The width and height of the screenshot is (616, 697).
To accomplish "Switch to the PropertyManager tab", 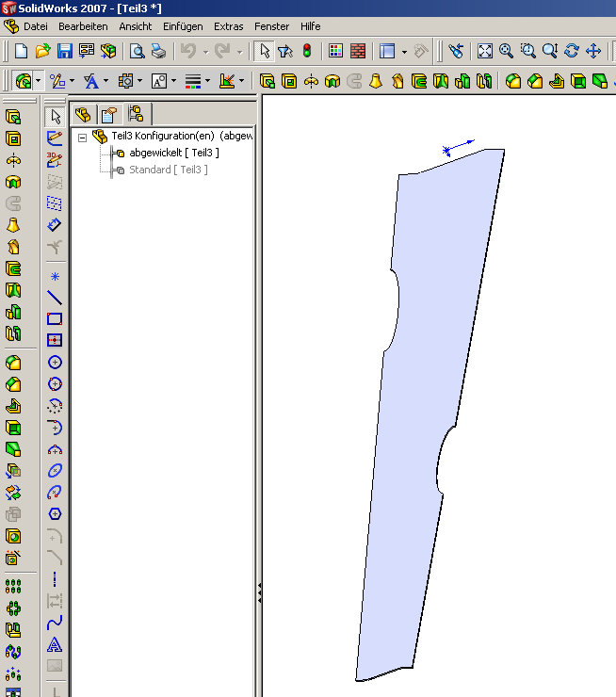I will pos(109,115).
